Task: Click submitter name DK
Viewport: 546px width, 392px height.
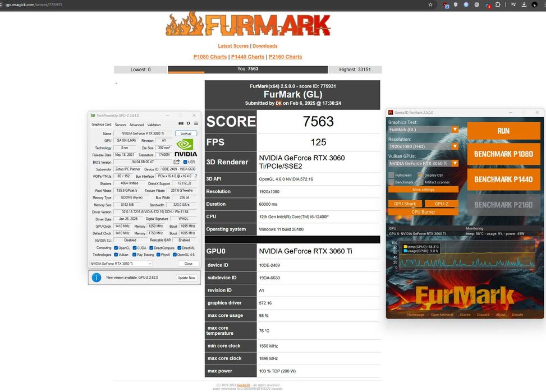Action: (278, 103)
